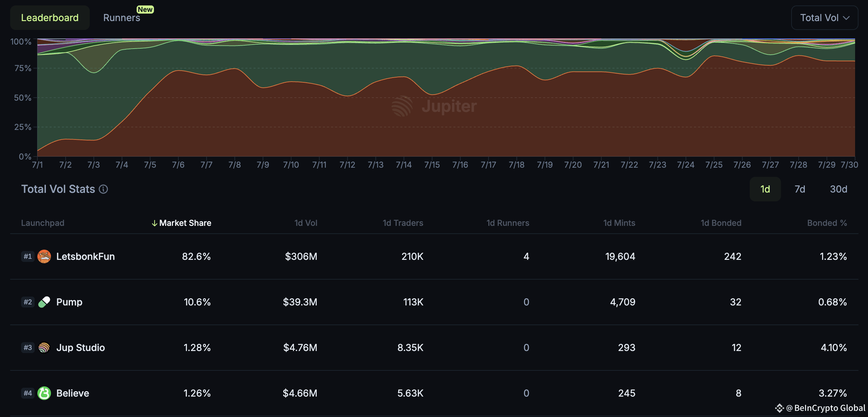Screen dimensions: 868x417
Task: Sort by 1d Mints column header
Action: click(619, 223)
